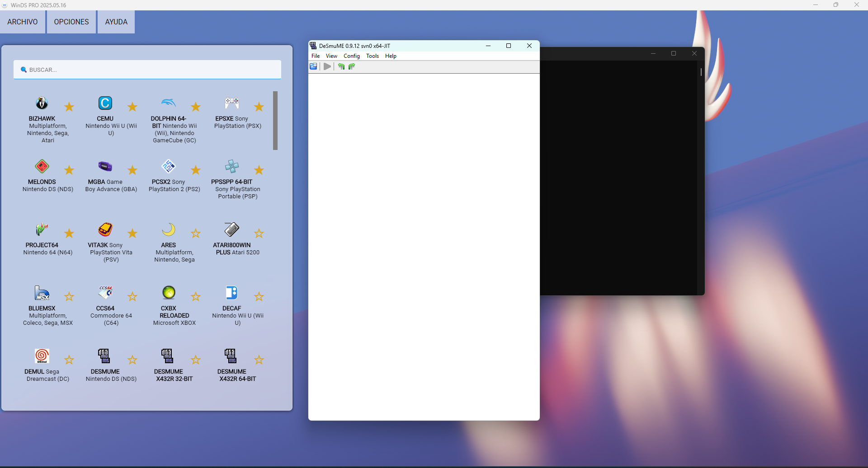Viewport: 868px width, 468px height.
Task: Click the BUSCAR search field
Action: (x=147, y=70)
